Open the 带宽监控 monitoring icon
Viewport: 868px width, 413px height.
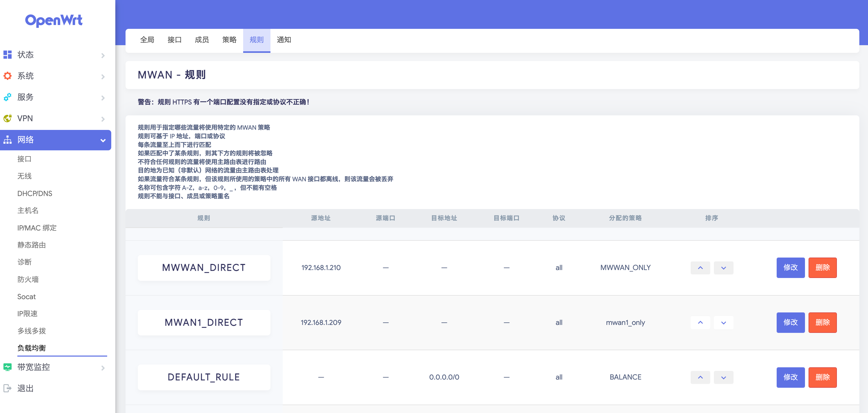pos(7,367)
